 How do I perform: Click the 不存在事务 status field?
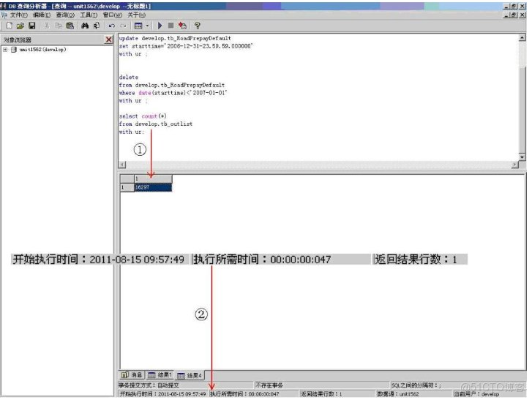click(x=322, y=385)
